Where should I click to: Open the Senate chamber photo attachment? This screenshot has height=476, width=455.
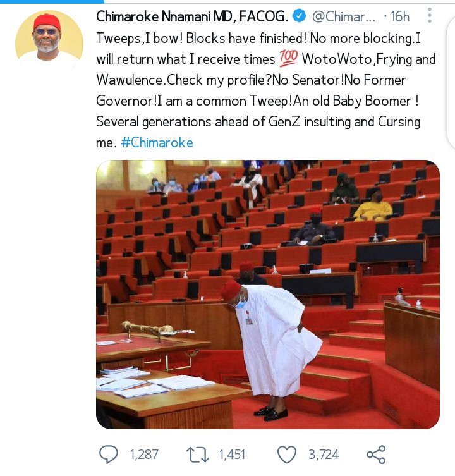click(267, 295)
